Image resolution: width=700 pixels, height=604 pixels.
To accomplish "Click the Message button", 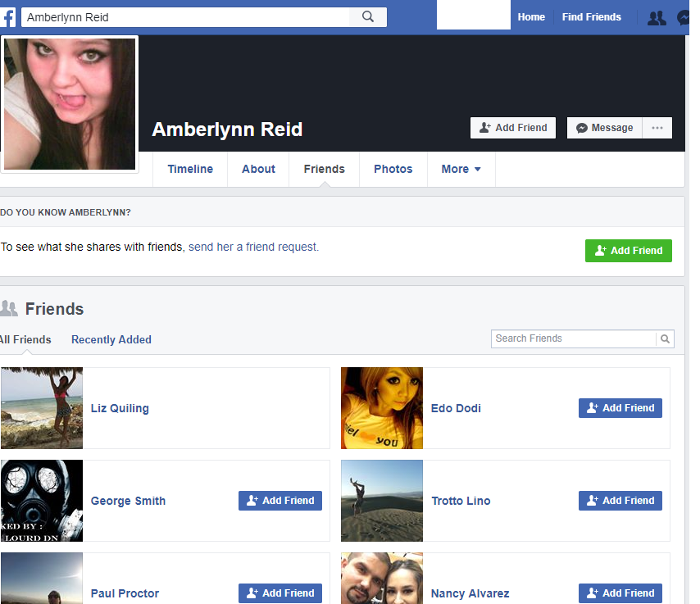I will click(604, 128).
